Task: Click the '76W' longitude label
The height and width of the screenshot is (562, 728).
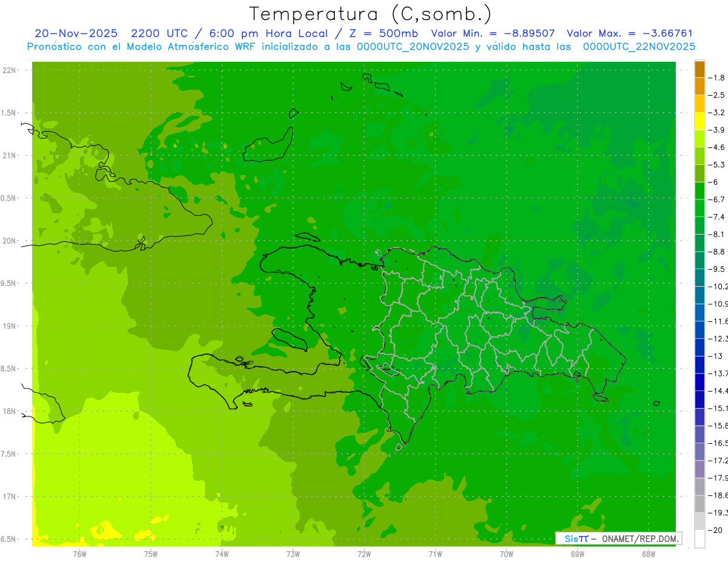Action: [79, 554]
